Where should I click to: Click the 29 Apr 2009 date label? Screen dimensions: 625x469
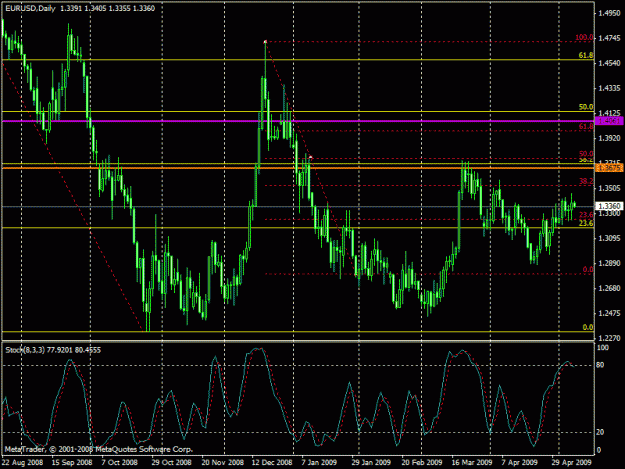pyautogui.click(x=572, y=462)
